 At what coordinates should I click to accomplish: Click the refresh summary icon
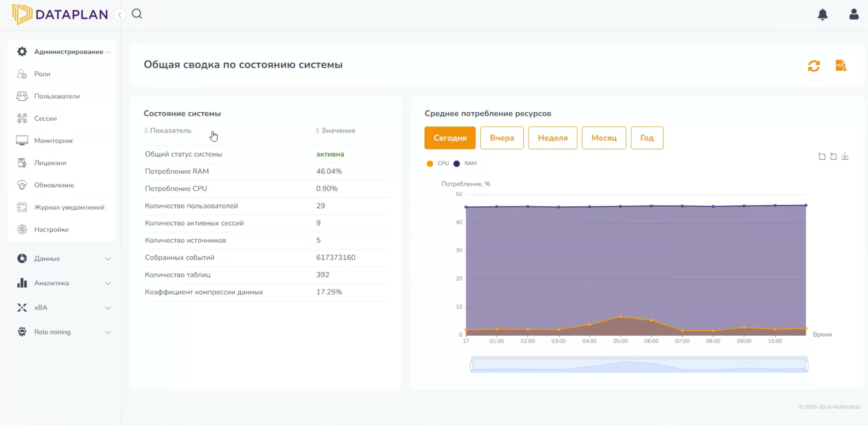pyautogui.click(x=814, y=66)
